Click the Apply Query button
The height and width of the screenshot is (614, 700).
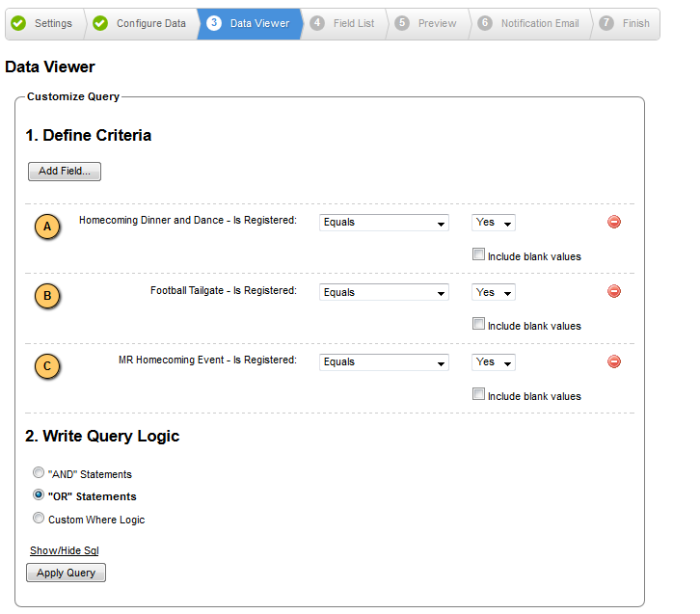coord(67,573)
